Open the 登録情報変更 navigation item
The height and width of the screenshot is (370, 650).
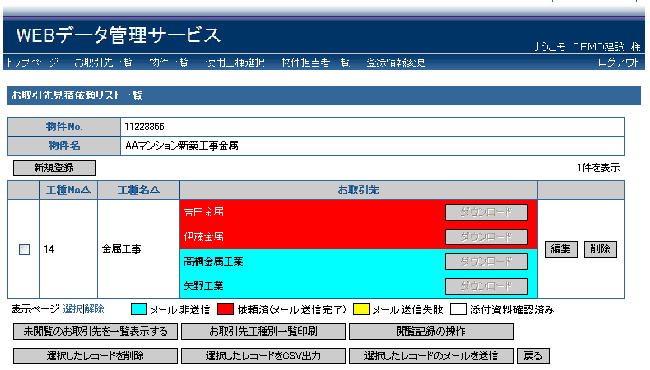pyautogui.click(x=396, y=63)
